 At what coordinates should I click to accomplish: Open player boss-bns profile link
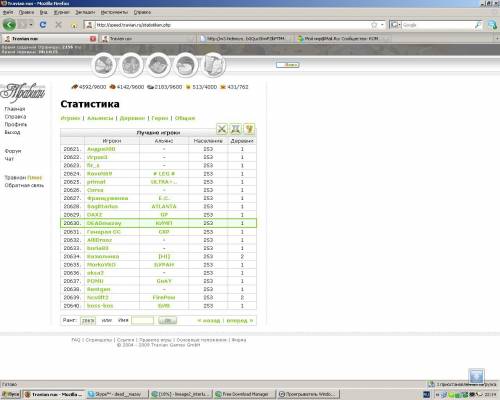pos(100,306)
